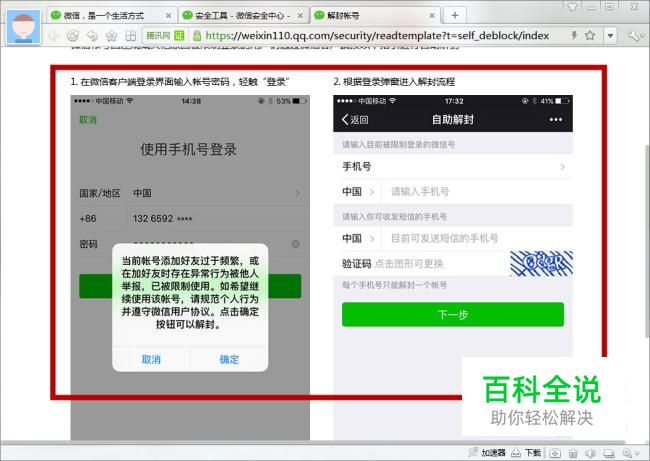Switch to the 安全工具 - 微信安全中心 tab
Screen dimensions: 650x461
(x=243, y=16)
